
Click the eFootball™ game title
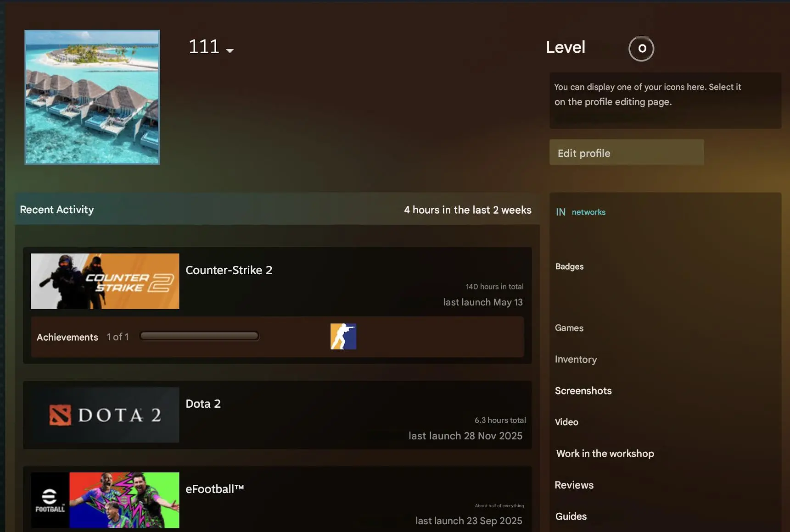point(214,489)
